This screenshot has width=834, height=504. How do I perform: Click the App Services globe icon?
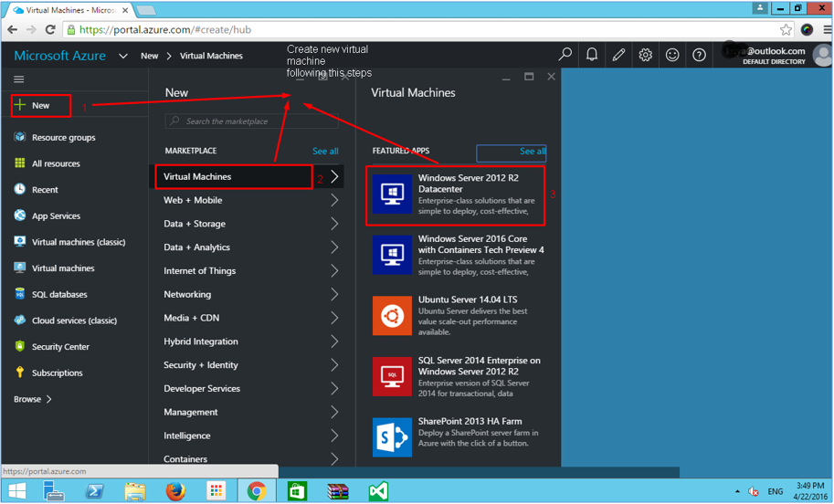(x=20, y=215)
